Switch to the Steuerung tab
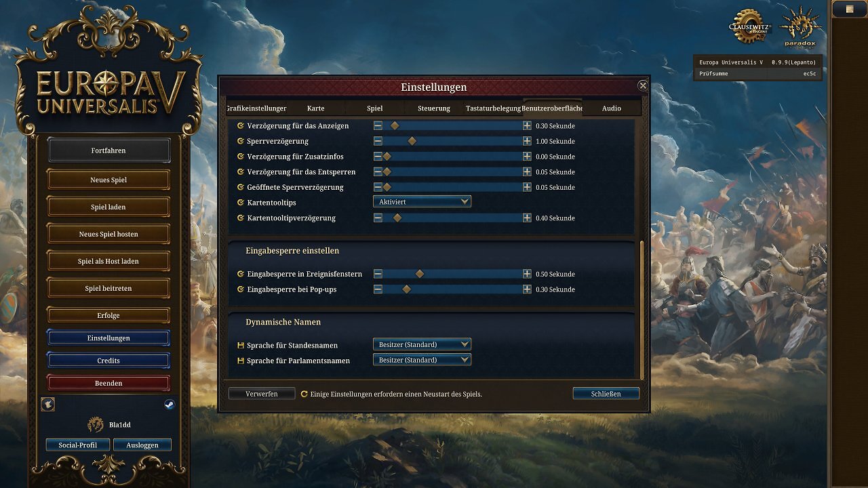The height and width of the screenshot is (488, 868). pos(434,108)
